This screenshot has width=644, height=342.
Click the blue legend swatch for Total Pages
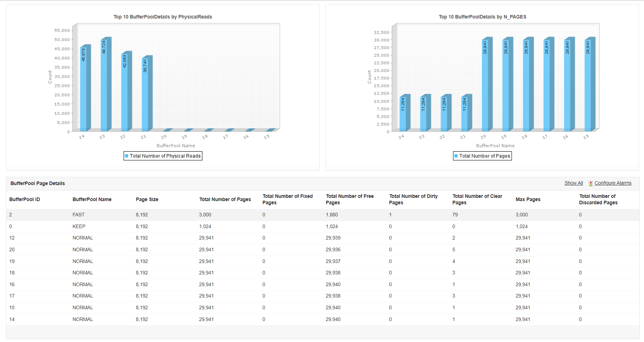click(456, 156)
